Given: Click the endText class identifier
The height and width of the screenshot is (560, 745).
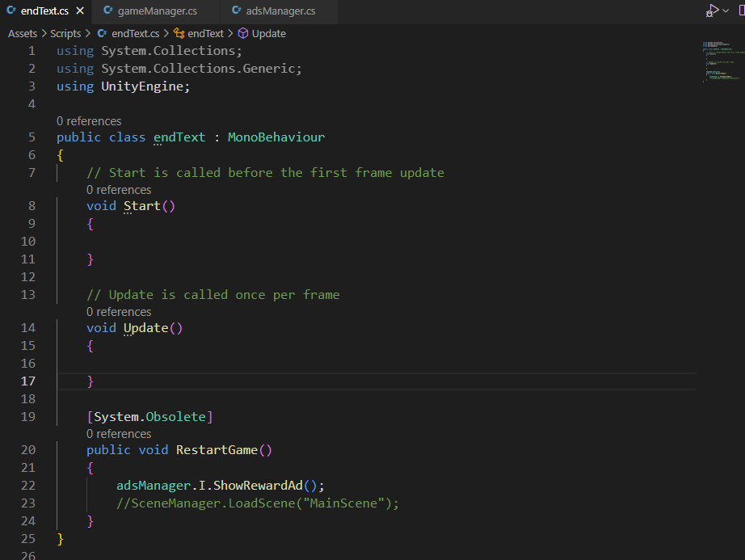Looking at the screenshot, I should click(x=179, y=137).
